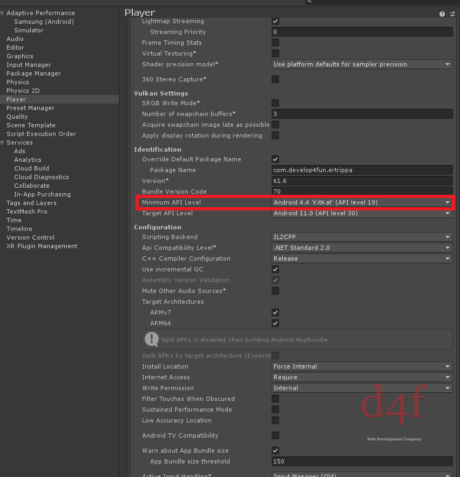Open Input Manager settings

(x=29, y=65)
